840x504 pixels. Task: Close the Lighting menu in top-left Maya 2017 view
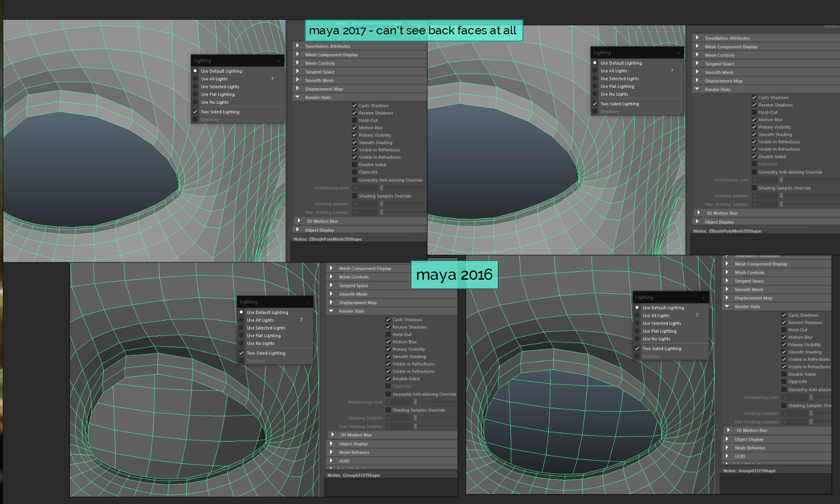coord(278,61)
